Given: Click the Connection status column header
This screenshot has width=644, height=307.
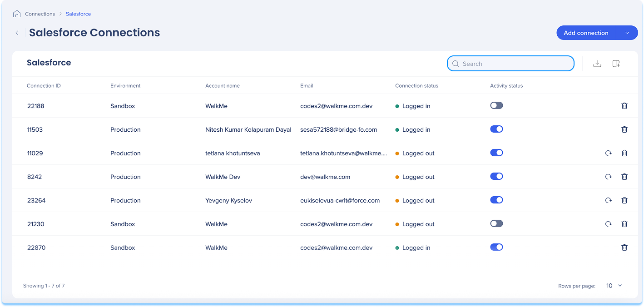Looking at the screenshot, I should click(416, 85).
